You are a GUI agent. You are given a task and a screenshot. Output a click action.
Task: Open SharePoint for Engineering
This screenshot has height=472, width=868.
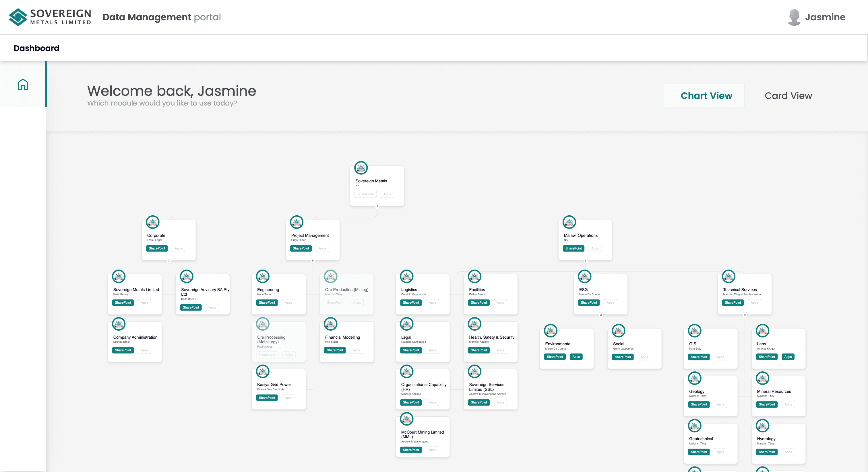[267, 303]
